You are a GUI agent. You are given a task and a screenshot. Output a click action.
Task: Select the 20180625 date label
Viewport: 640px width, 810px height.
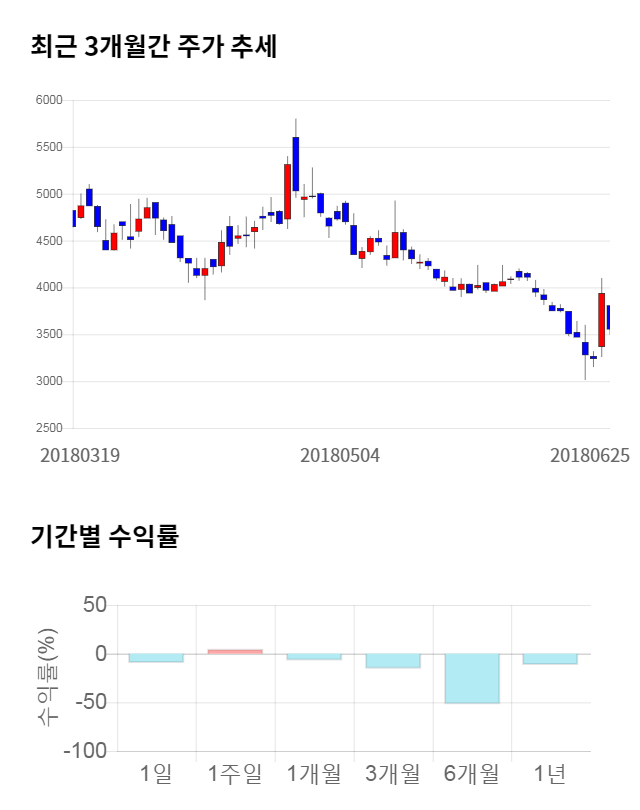590,455
